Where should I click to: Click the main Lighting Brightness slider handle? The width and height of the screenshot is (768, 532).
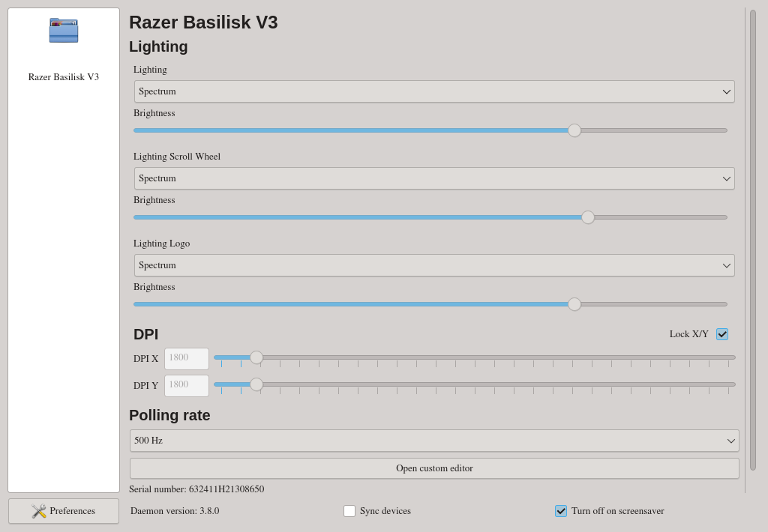point(574,130)
